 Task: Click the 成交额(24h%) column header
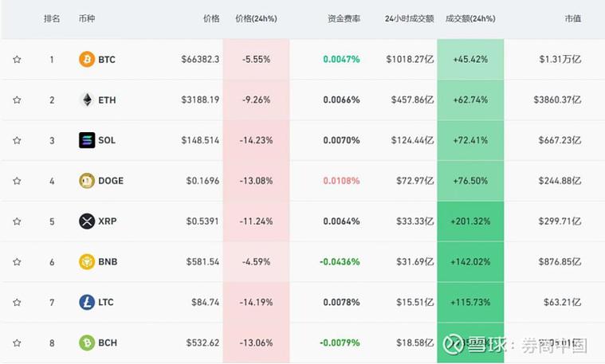coord(470,18)
